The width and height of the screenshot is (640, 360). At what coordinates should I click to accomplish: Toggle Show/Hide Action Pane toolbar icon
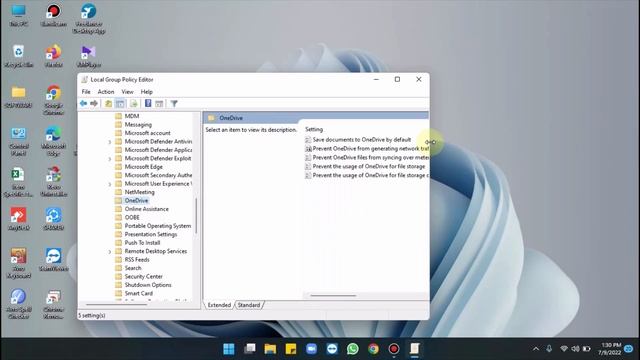pyautogui.click(x=159, y=104)
